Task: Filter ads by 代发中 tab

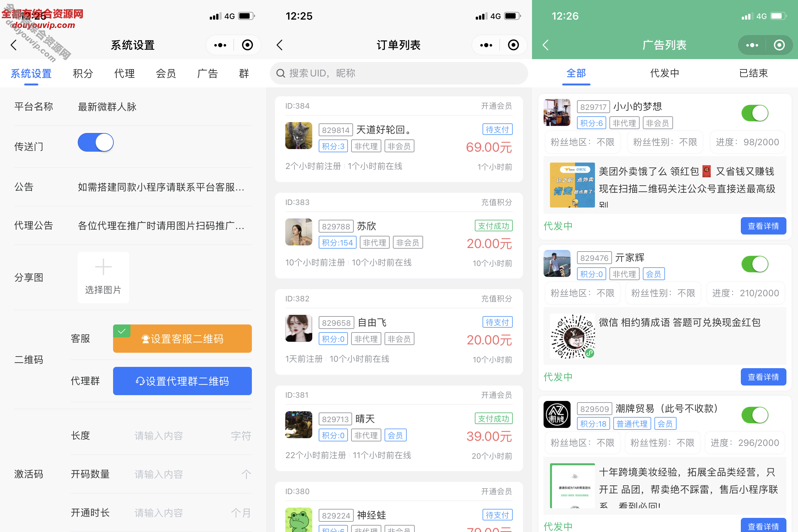Action: (665, 73)
